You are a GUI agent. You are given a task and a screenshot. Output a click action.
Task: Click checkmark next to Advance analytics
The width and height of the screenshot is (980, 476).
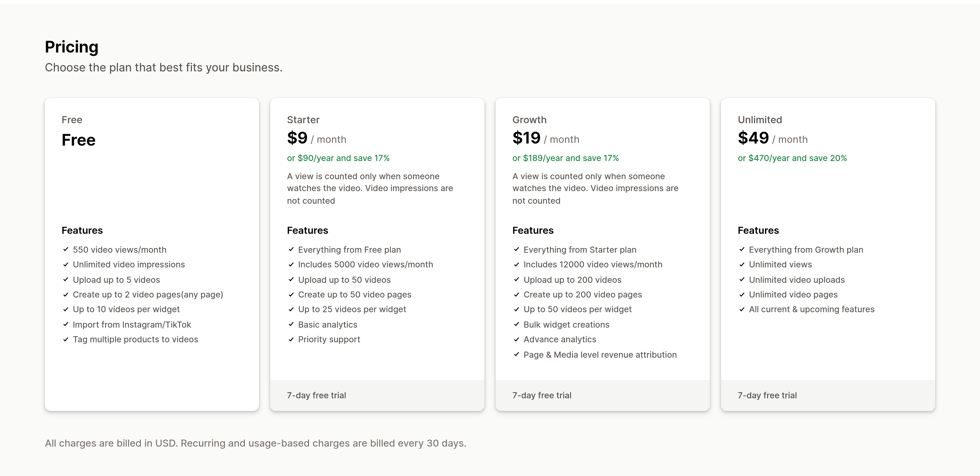(516, 339)
